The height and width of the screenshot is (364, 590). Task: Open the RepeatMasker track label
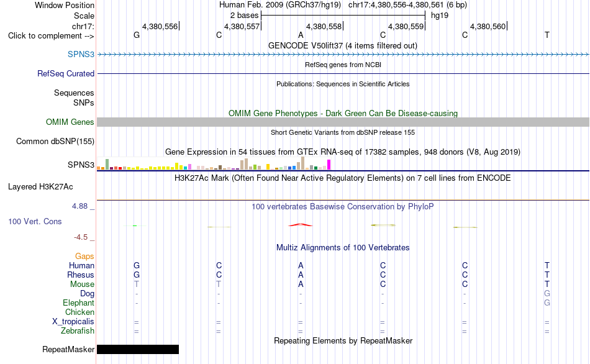point(68,349)
